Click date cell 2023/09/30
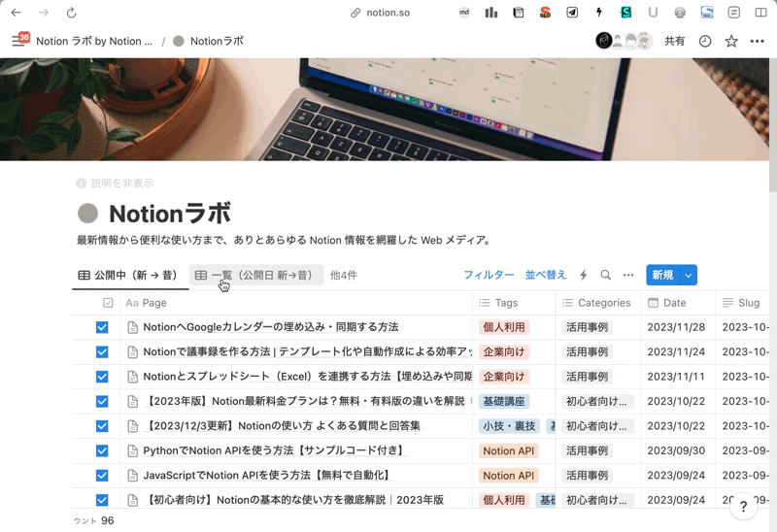The width and height of the screenshot is (777, 532). pyautogui.click(x=676, y=450)
